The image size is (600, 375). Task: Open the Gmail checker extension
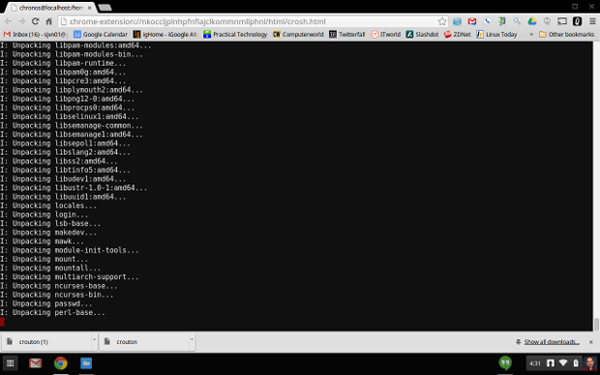pos(472,21)
